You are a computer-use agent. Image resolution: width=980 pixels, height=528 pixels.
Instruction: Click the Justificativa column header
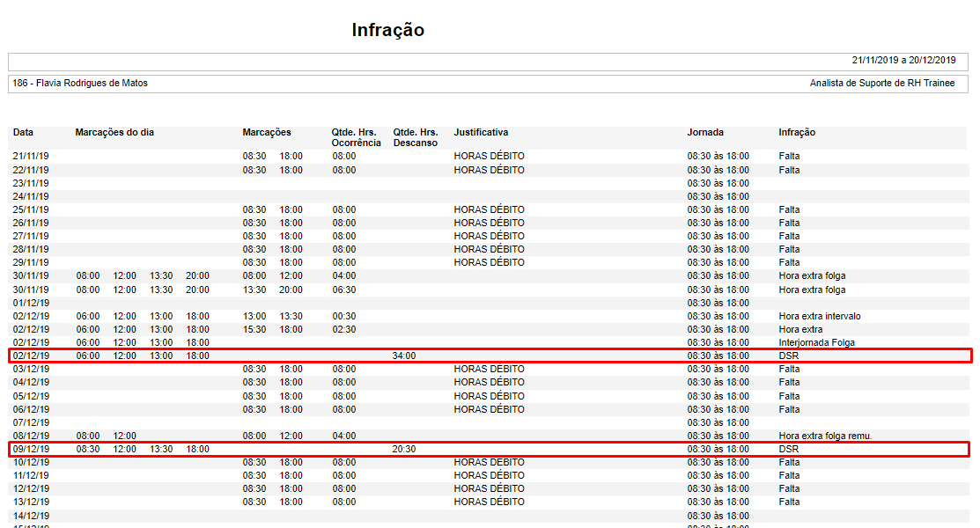[481, 132]
